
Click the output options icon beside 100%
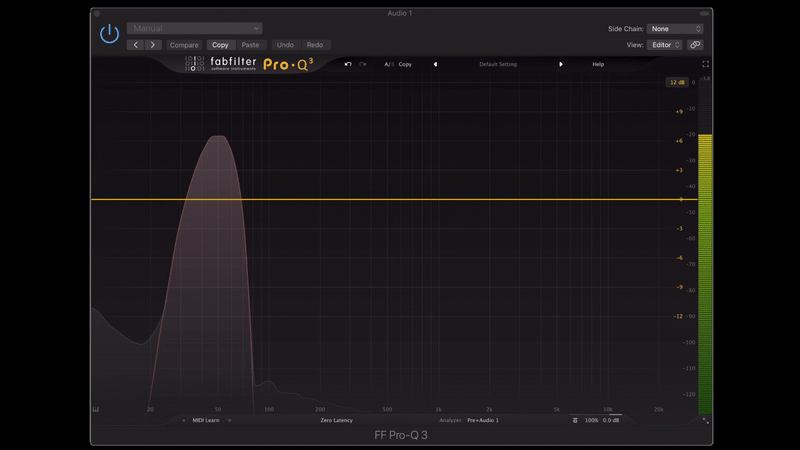coord(575,420)
